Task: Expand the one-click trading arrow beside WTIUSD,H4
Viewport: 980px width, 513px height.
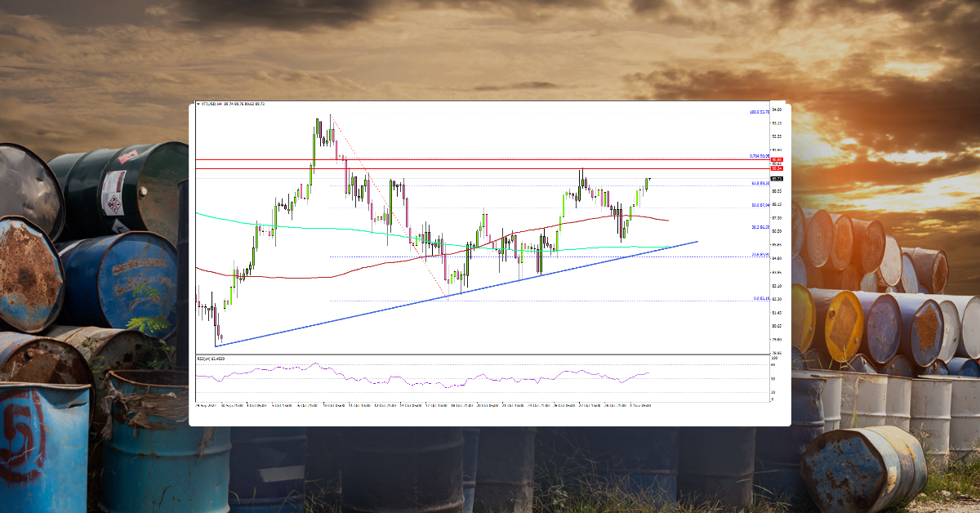Action: [x=198, y=105]
